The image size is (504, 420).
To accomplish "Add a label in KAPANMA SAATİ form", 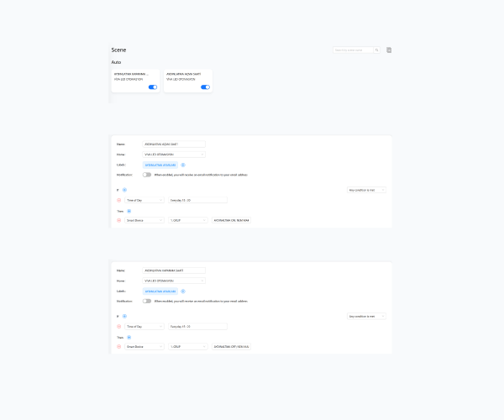I will coord(183,291).
